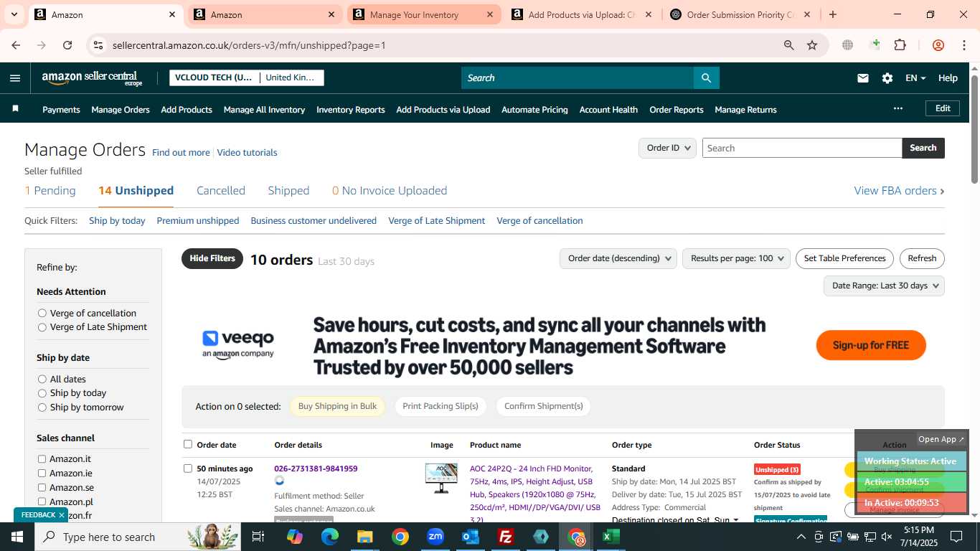Open Excel from the taskbar
The image size is (980, 551).
(611, 537)
